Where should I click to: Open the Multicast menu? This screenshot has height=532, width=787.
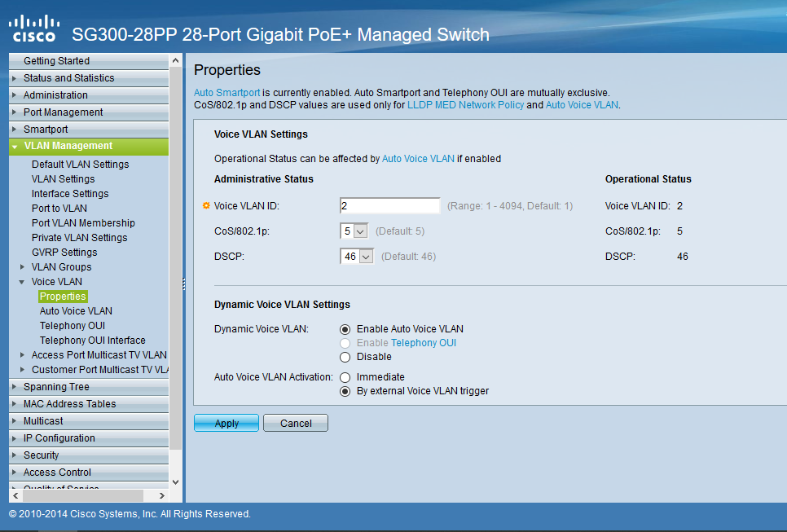tap(89, 421)
